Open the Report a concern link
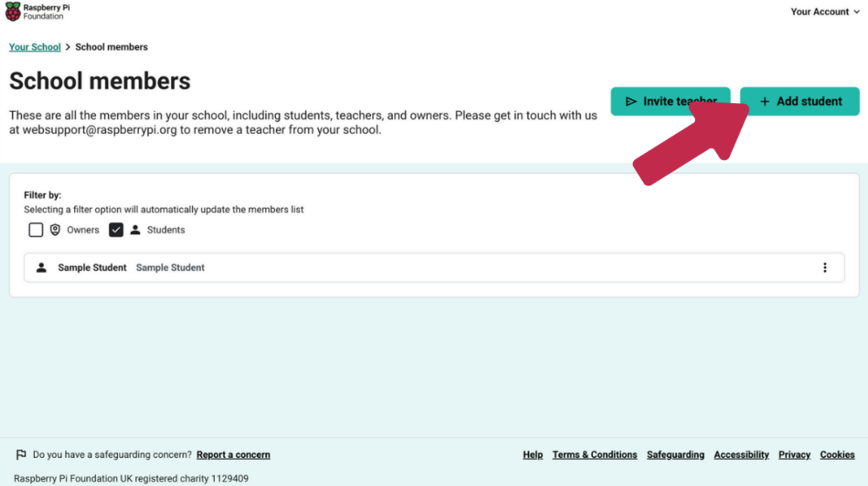868x486 pixels. (x=233, y=455)
